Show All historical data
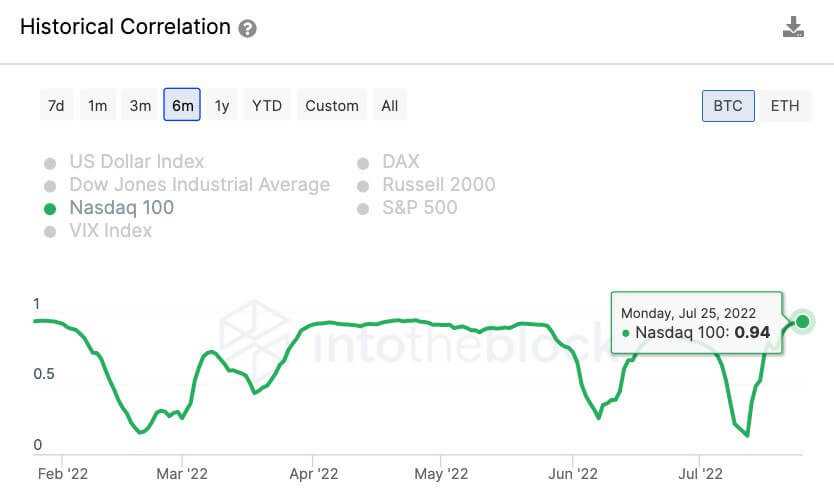This screenshot has width=834, height=504. point(389,106)
